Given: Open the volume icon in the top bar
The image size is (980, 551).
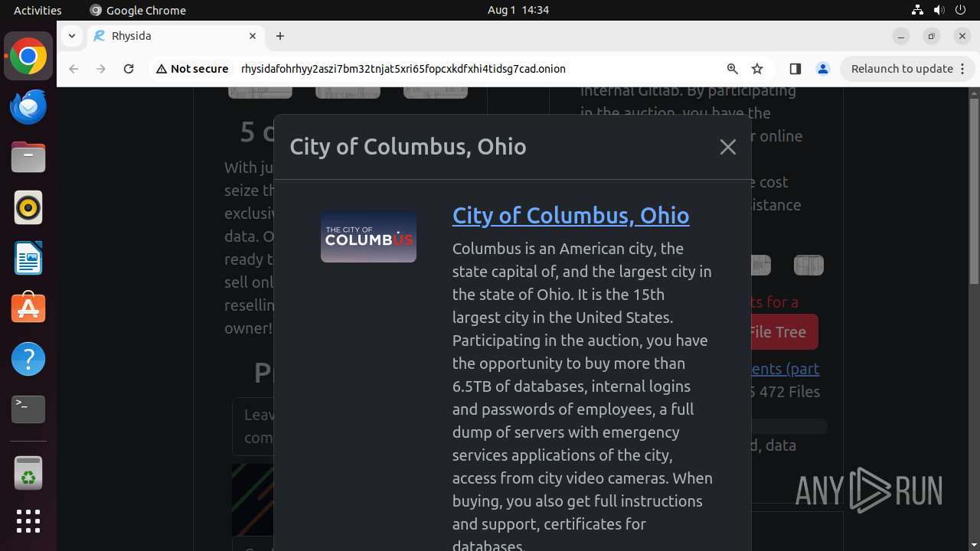Looking at the screenshot, I should (x=939, y=10).
